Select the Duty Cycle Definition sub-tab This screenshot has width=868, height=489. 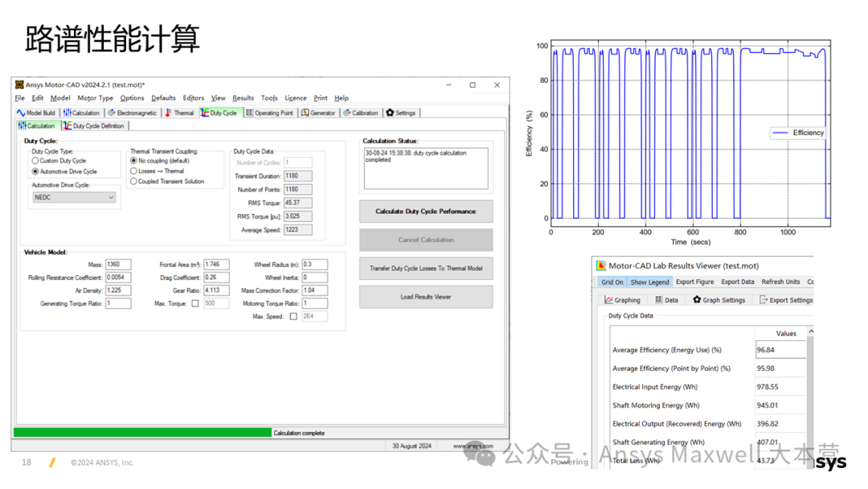(x=93, y=125)
